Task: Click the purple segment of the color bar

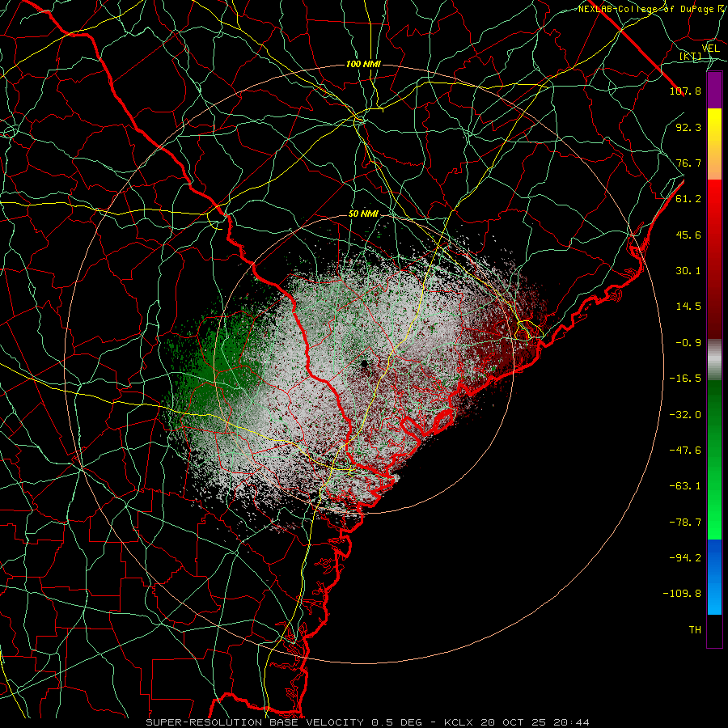Action: pyautogui.click(x=714, y=91)
